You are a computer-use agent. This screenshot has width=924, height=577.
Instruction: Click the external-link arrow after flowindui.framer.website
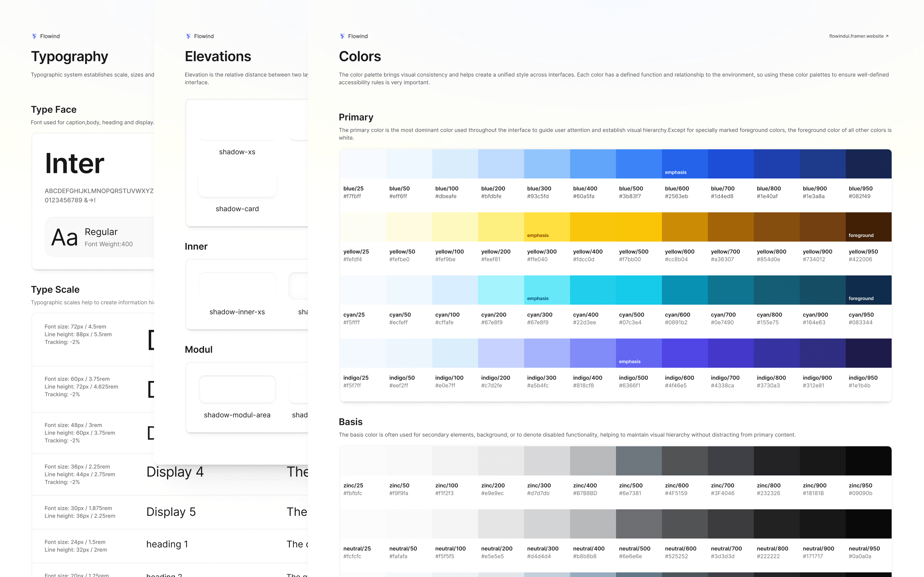(x=887, y=36)
